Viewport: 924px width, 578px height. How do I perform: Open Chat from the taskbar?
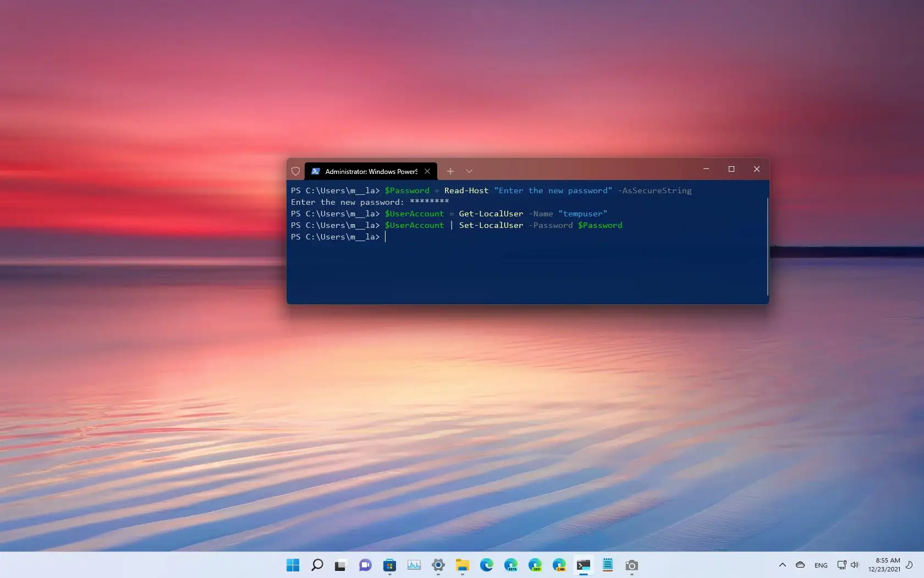(x=365, y=565)
